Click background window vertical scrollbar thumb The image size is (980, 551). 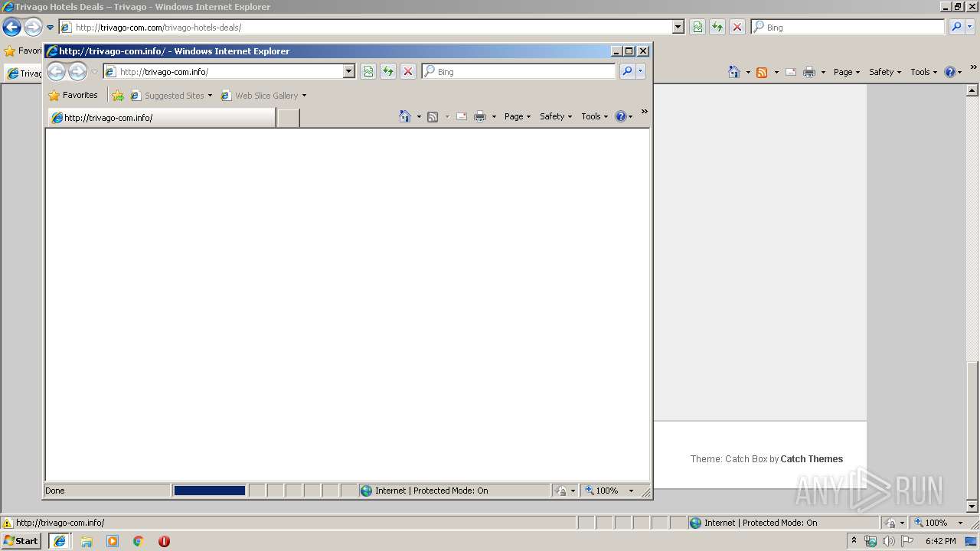coord(972,429)
